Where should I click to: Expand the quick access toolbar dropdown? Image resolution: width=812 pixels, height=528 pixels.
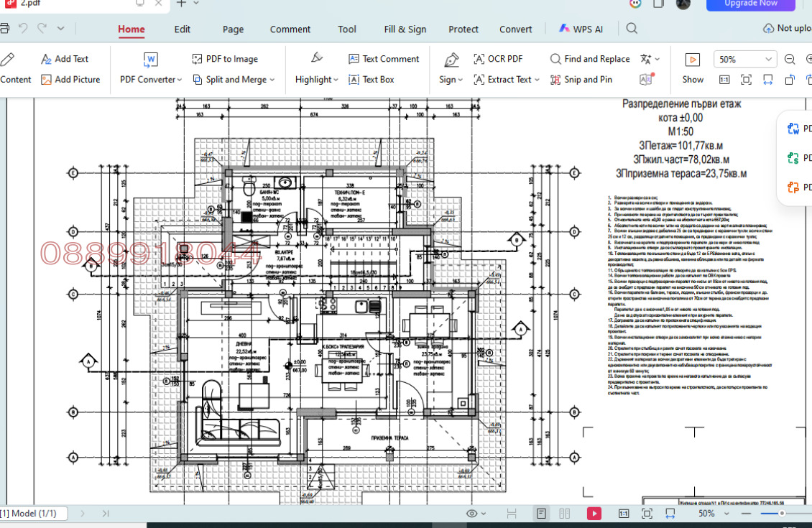tap(60, 29)
